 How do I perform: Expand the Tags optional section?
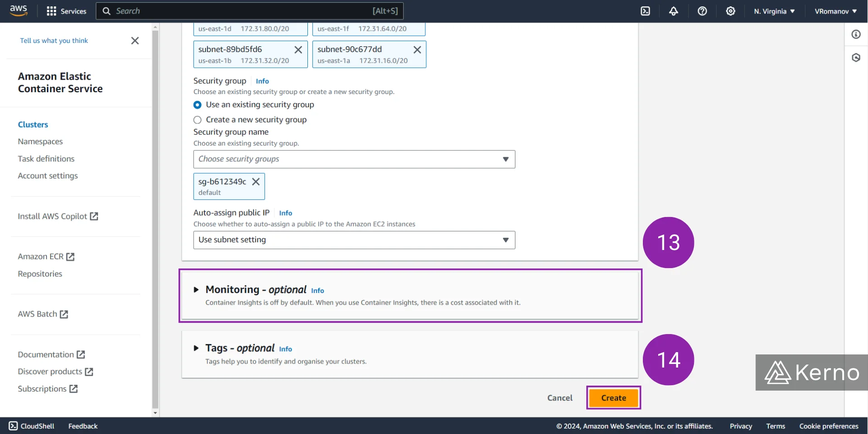click(196, 348)
